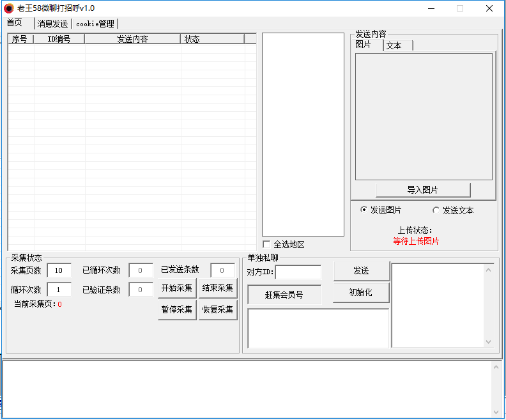Click the 初始化 button
Screen dimensions: 506x420
click(361, 293)
